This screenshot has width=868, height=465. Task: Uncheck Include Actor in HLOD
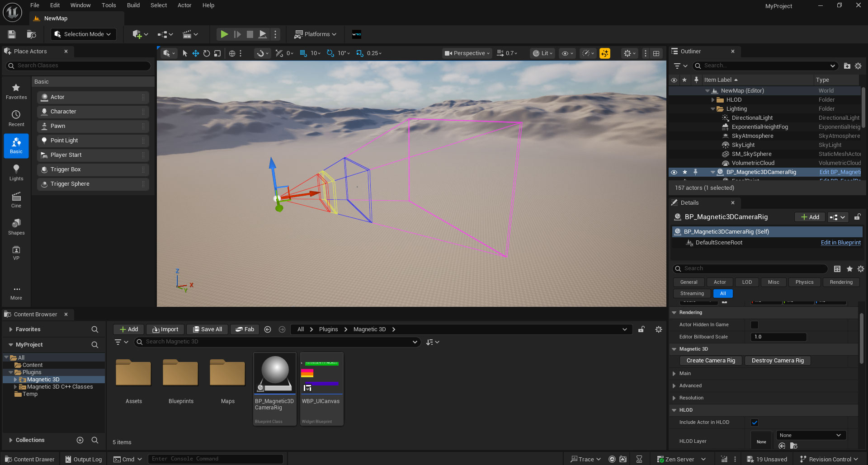[754, 423]
